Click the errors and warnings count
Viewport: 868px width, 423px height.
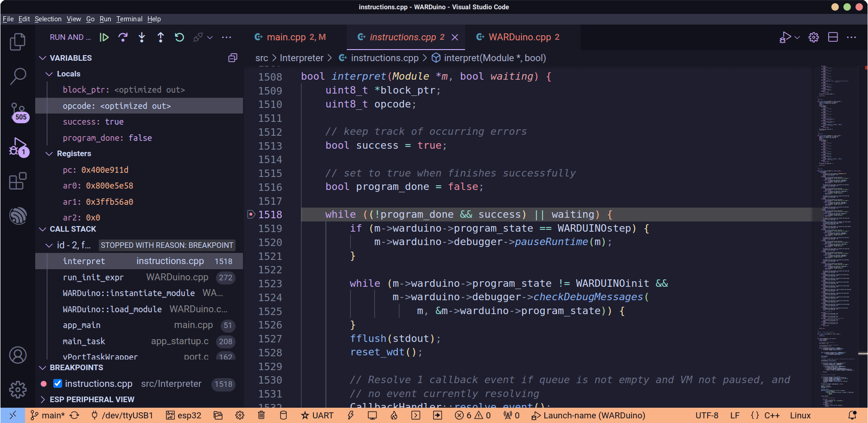pyautogui.click(x=473, y=416)
